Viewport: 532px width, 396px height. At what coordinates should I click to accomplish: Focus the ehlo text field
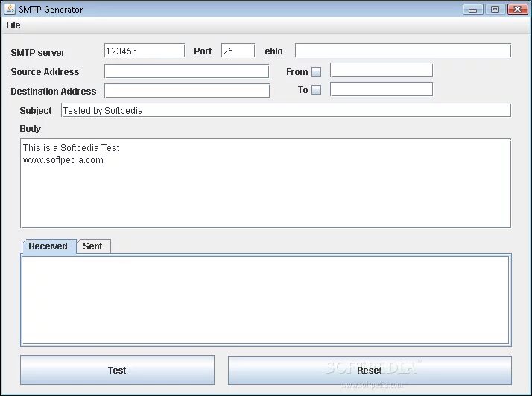coord(403,51)
